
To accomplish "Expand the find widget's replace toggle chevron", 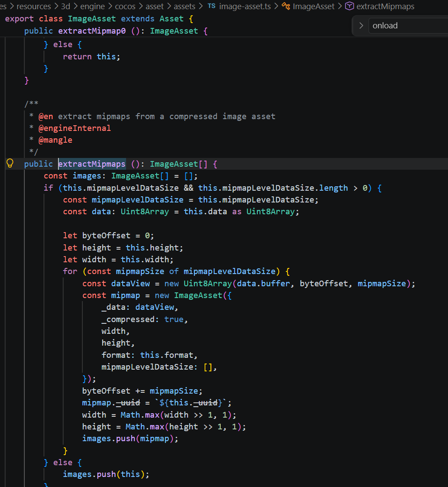I will click(361, 25).
